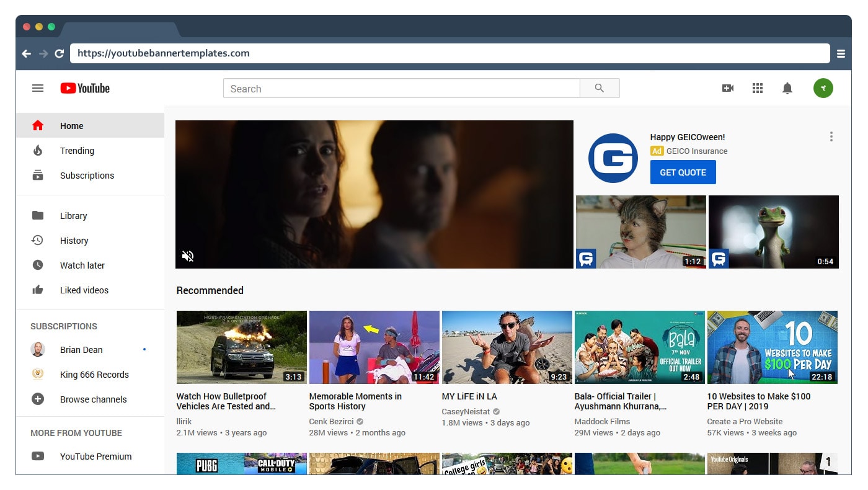
Task: Open King 666 Records subscription name
Action: (x=94, y=375)
